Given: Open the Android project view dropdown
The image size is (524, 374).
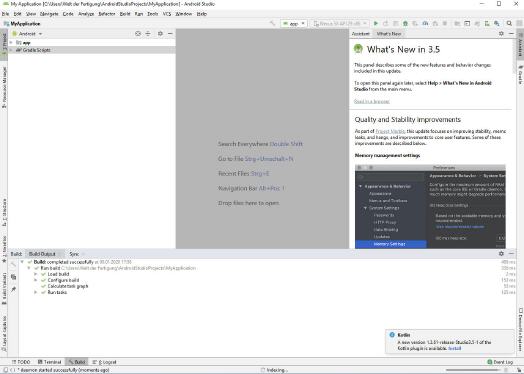Looking at the screenshot, I should (27, 34).
